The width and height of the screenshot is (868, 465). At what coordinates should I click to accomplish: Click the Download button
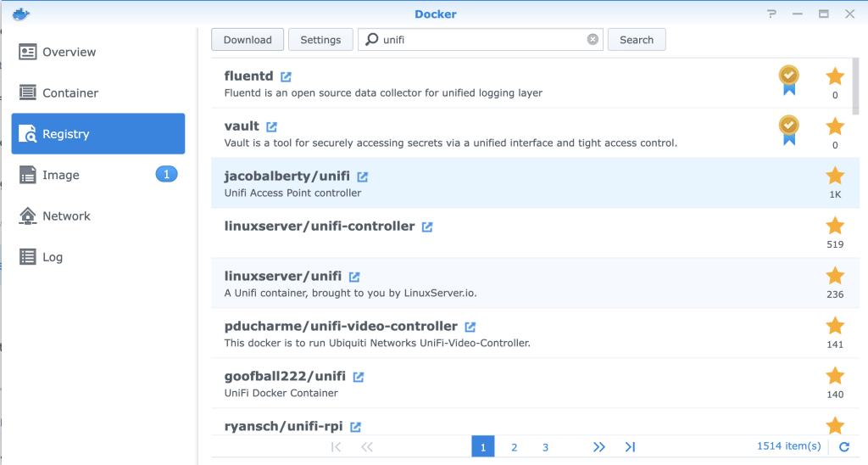click(248, 40)
